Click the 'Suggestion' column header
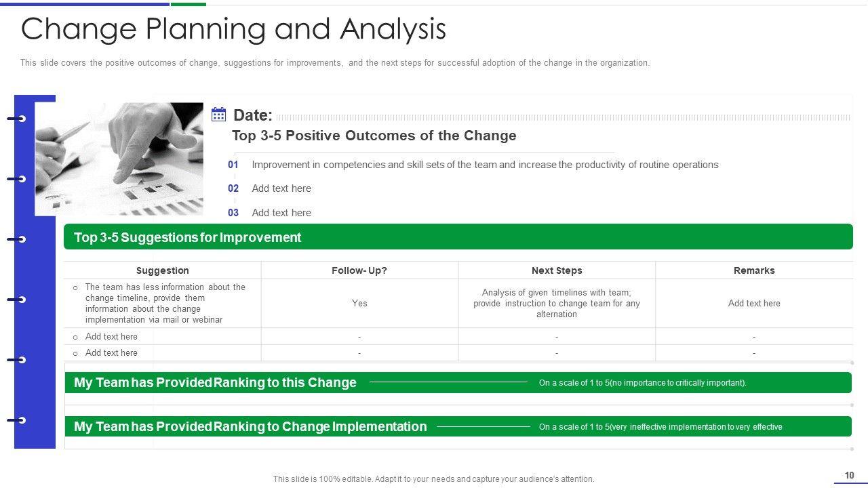The height and width of the screenshot is (488, 868). pos(162,270)
